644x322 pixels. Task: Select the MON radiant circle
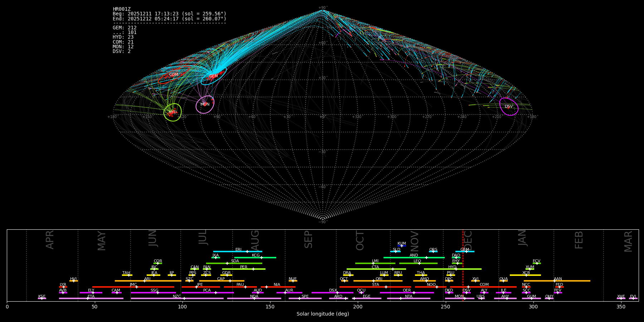(x=205, y=104)
